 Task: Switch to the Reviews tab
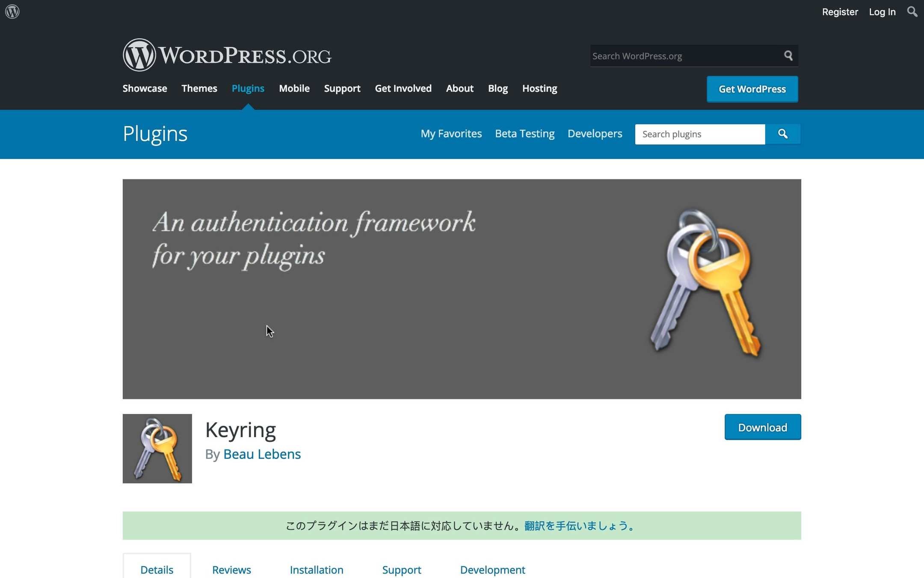point(231,569)
